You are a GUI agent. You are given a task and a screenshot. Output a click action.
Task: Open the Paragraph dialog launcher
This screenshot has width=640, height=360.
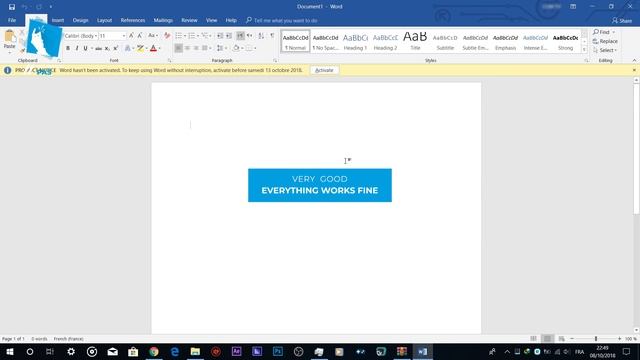[275, 60]
